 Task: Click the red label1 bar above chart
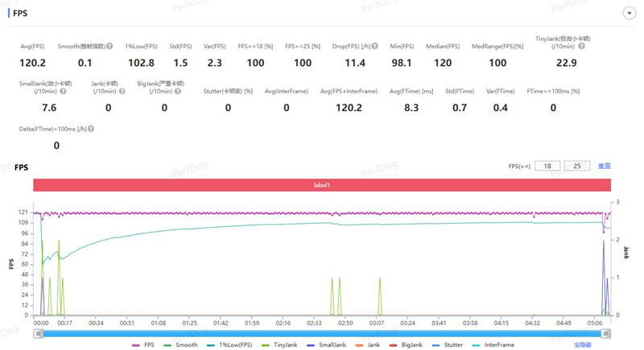[x=322, y=185]
